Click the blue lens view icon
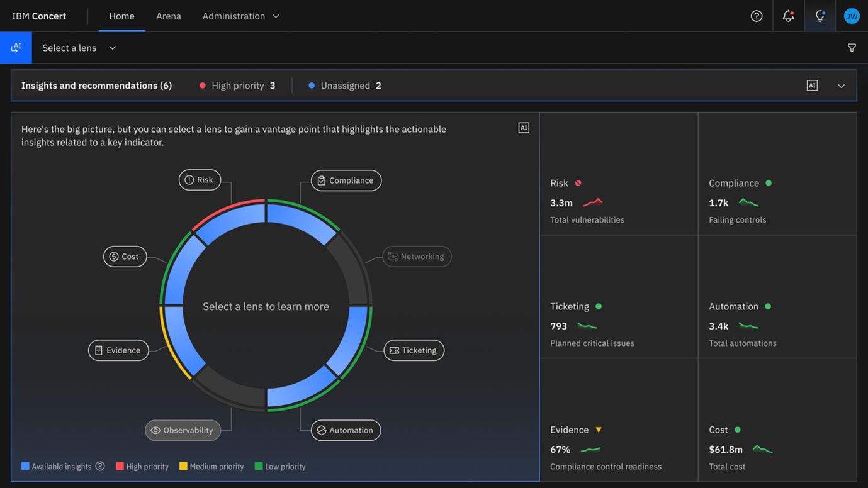The image size is (868, 488). (x=16, y=48)
